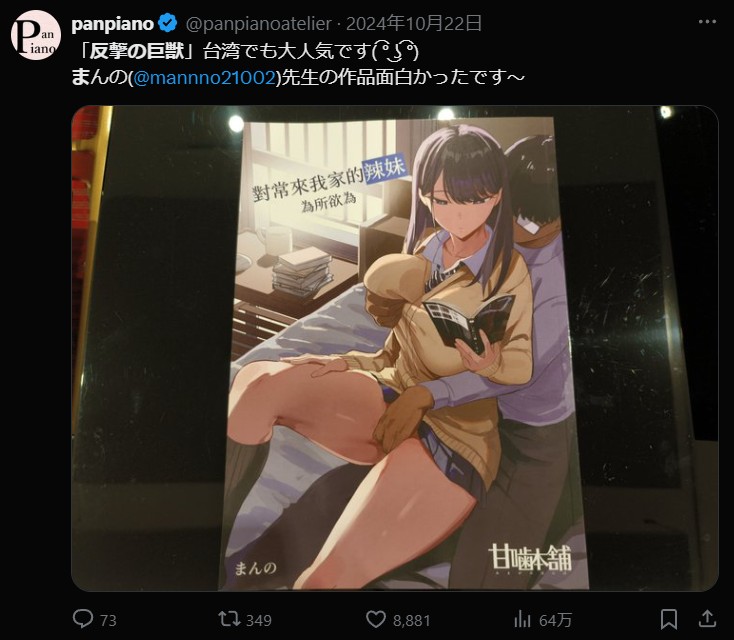Like the post with heart icon
Screen dimensions: 734x640
coord(375,619)
